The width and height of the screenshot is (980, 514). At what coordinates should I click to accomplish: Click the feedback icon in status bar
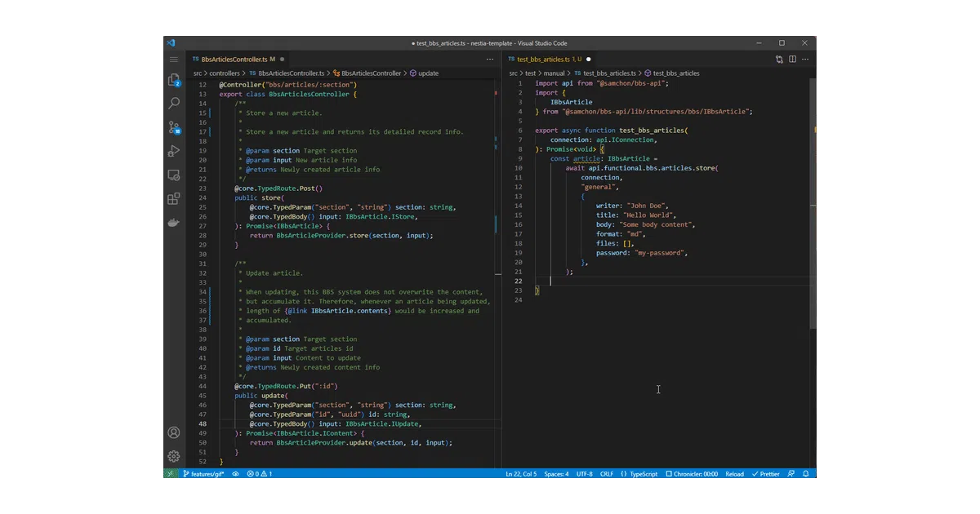[x=791, y=473]
